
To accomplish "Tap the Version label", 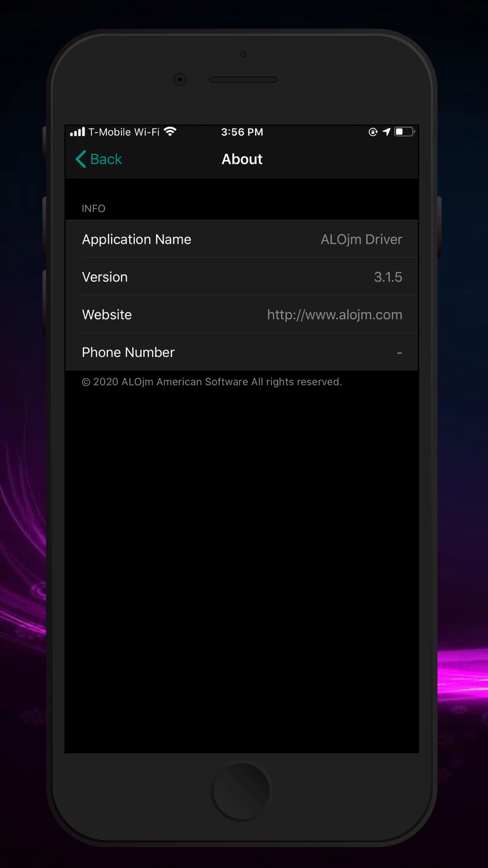I will coord(105,277).
